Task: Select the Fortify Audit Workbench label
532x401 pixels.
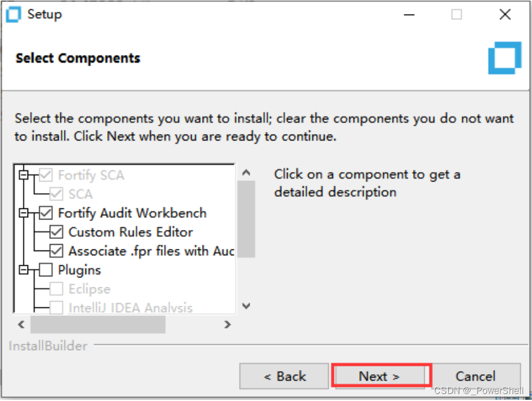Action: (132, 213)
